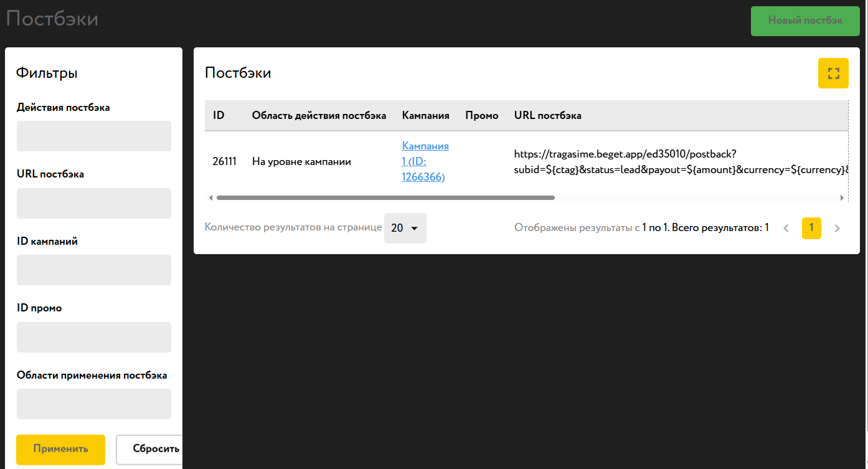
Task: Focus the URL постбэка filter field
Action: click(94, 203)
